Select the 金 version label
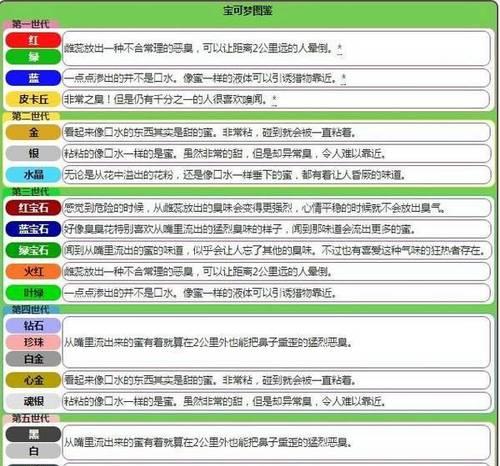 pyautogui.click(x=33, y=132)
